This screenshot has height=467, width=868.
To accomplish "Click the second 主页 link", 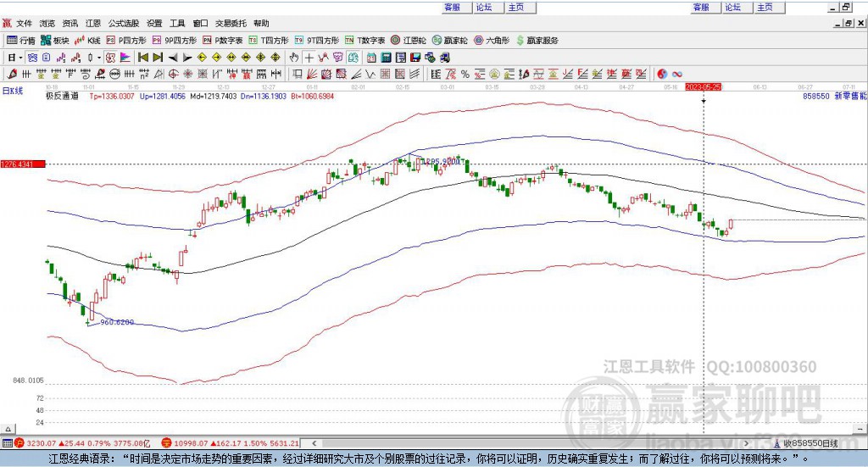I will [x=765, y=7].
